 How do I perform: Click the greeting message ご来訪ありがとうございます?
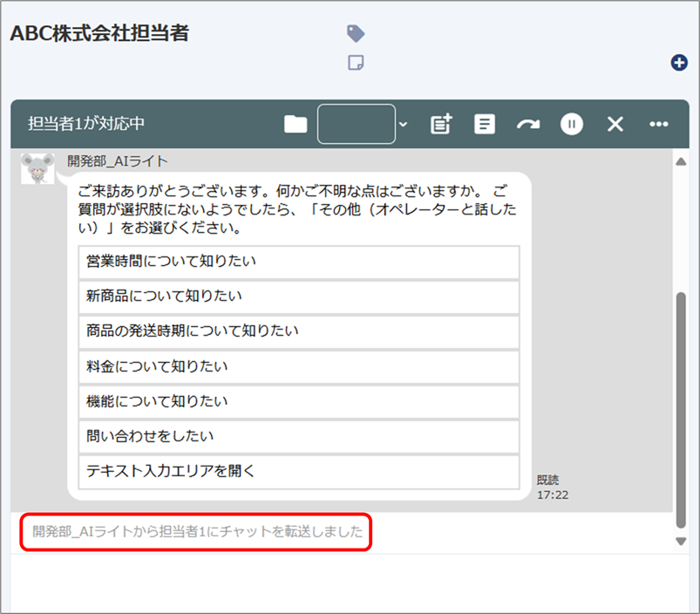pyautogui.click(x=297, y=209)
